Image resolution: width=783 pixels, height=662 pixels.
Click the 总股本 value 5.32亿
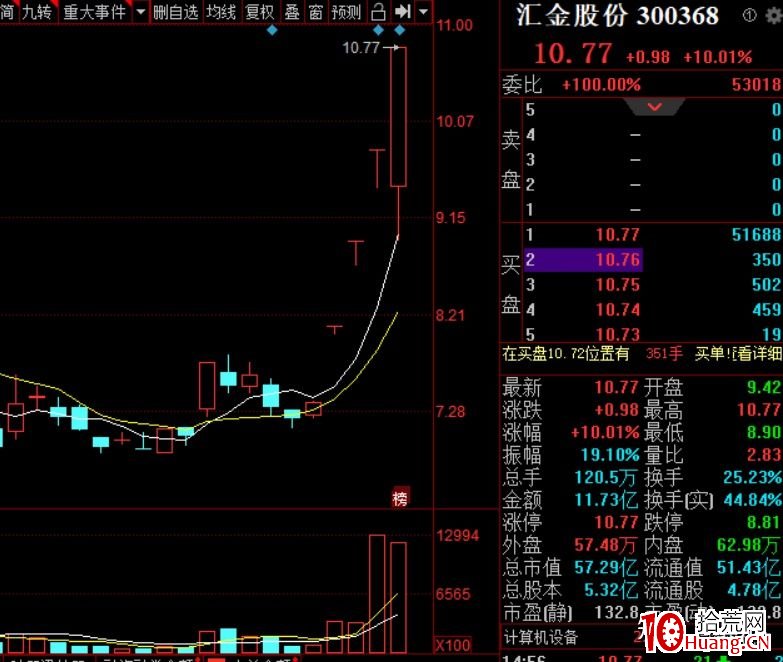coord(611,590)
